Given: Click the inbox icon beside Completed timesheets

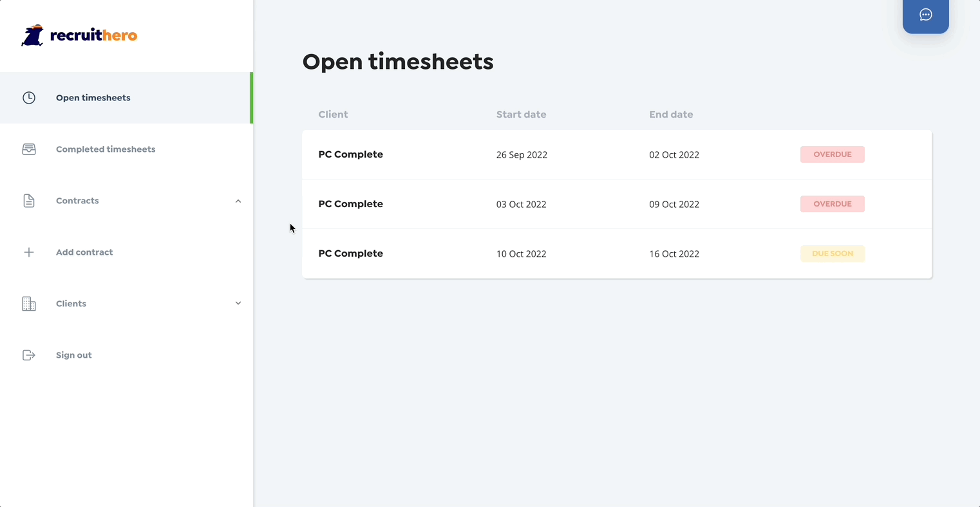Looking at the screenshot, I should pyautogui.click(x=29, y=149).
